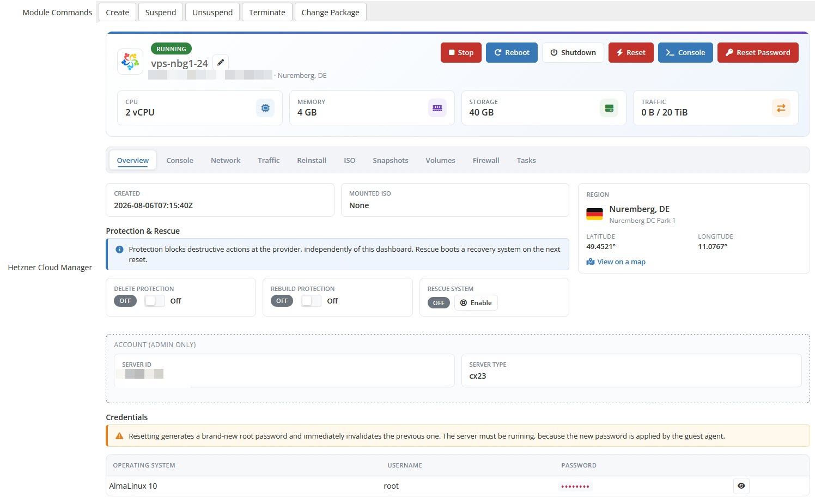Click the Hetzner Cloud Manager label
Viewport: 815px width, 504px height.
[x=50, y=268]
